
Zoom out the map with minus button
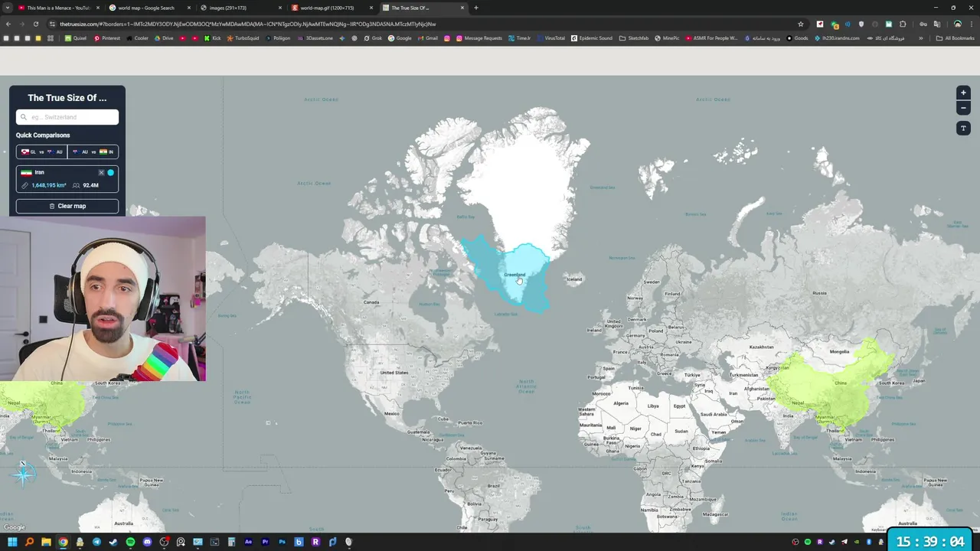point(963,108)
